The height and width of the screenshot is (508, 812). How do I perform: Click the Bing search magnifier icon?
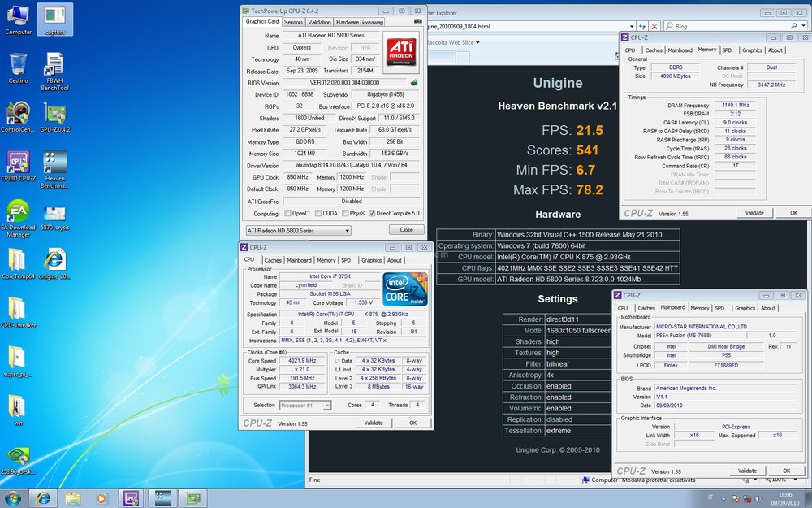794,26
